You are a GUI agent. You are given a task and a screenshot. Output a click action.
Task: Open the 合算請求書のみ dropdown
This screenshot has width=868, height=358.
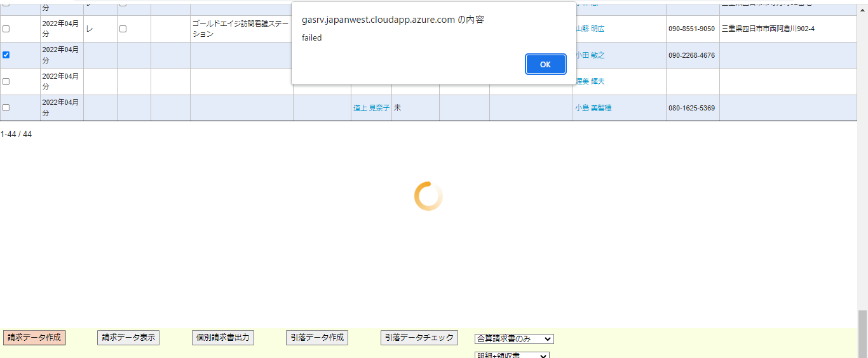tap(514, 339)
